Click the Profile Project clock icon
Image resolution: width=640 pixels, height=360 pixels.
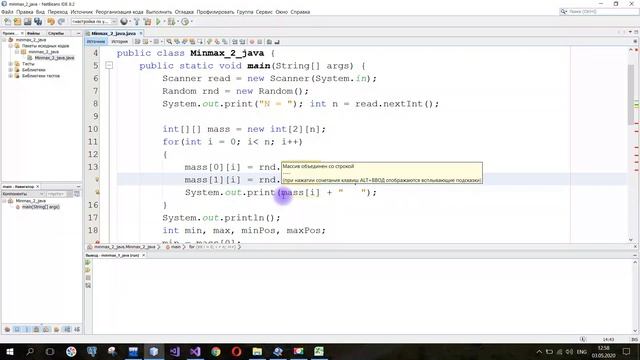[x=185, y=22]
